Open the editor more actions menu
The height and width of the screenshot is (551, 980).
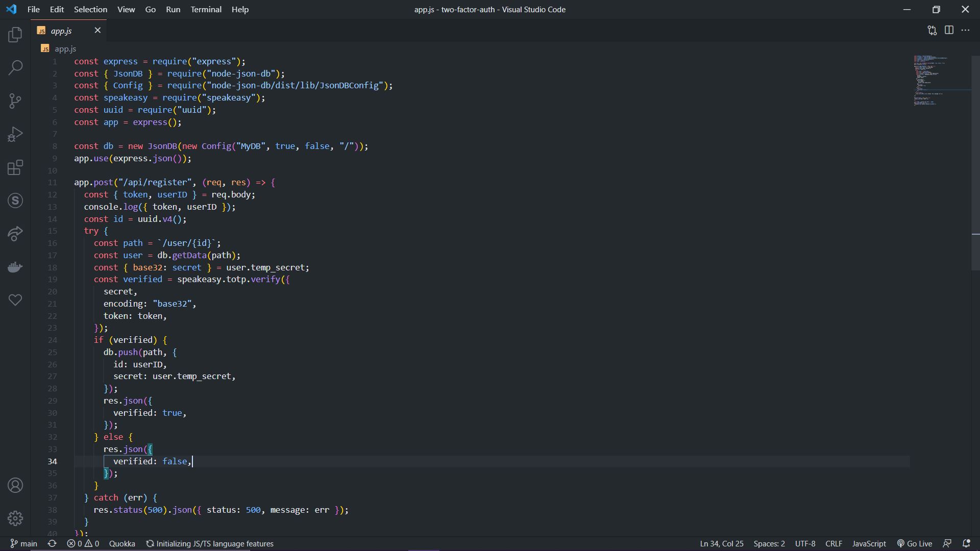pos(966,30)
